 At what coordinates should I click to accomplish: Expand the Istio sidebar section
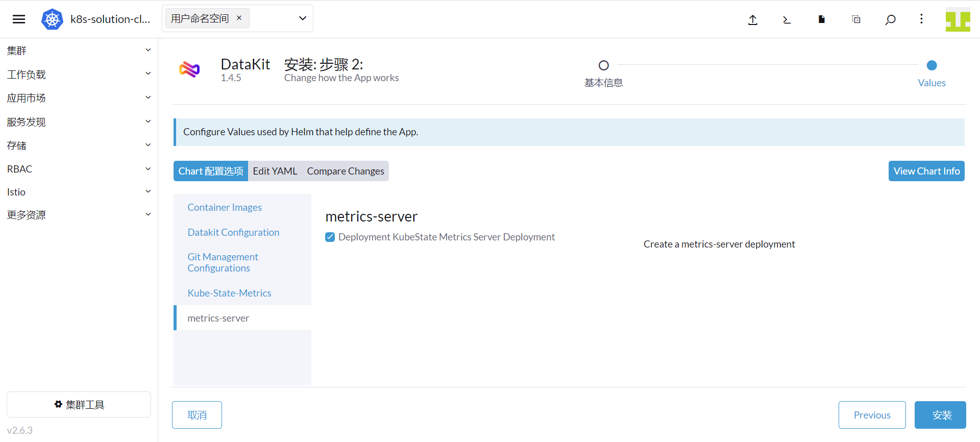pyautogui.click(x=79, y=192)
